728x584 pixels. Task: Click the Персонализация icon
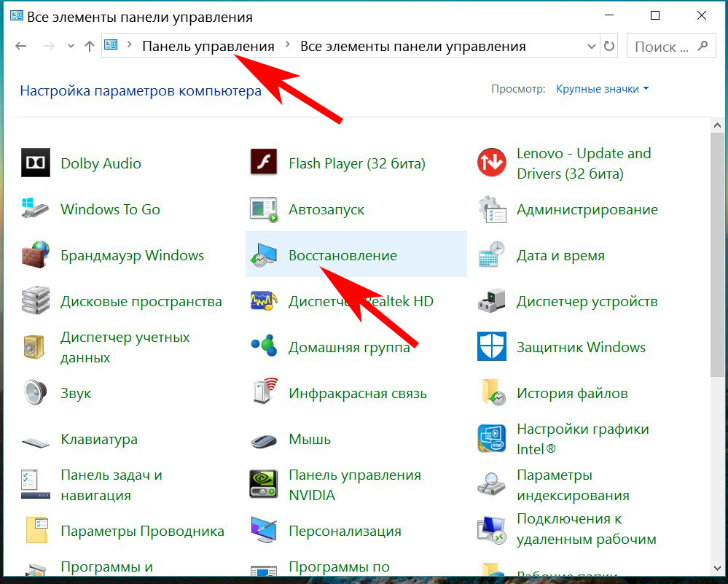coord(264,530)
